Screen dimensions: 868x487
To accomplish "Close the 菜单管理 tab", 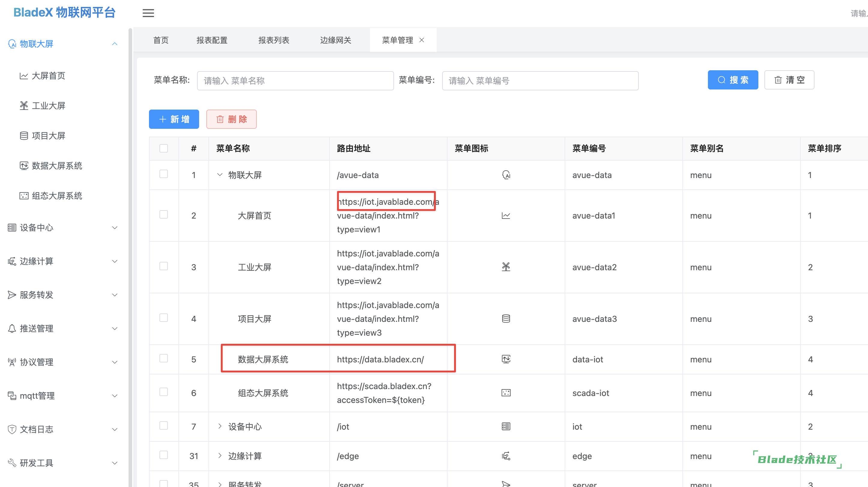I will [x=421, y=40].
